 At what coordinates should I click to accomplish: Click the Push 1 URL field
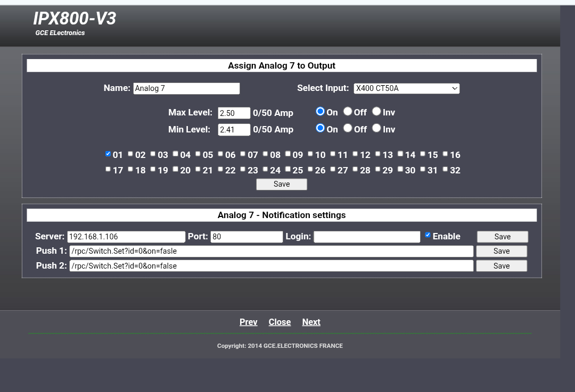272,252
